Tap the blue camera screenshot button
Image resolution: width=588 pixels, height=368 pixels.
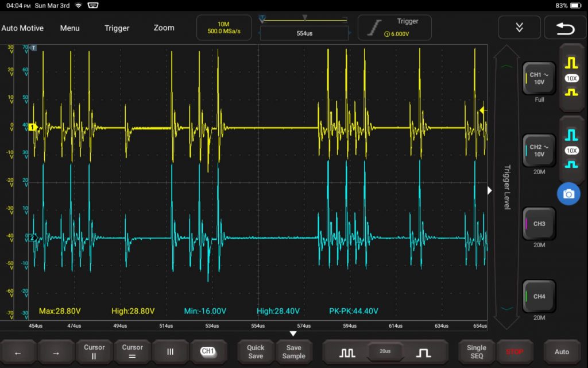coord(568,194)
